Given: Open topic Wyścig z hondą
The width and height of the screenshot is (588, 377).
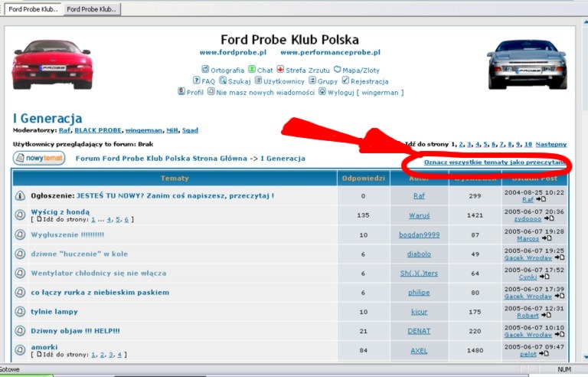Looking at the screenshot, I should pos(60,211).
